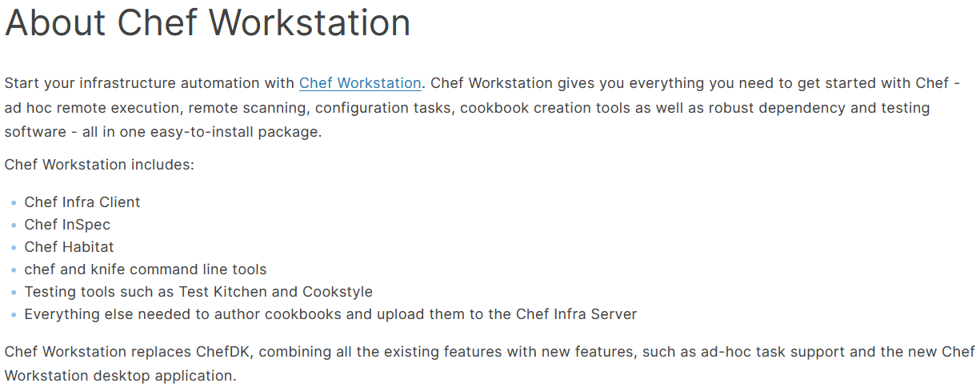Click the item mentioning Chef Infra Server
The image size is (980, 387).
pyautogui.click(x=330, y=314)
